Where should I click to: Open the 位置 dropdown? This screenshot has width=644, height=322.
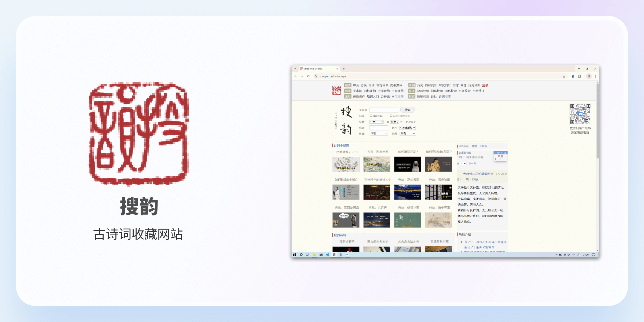pyautogui.click(x=376, y=122)
